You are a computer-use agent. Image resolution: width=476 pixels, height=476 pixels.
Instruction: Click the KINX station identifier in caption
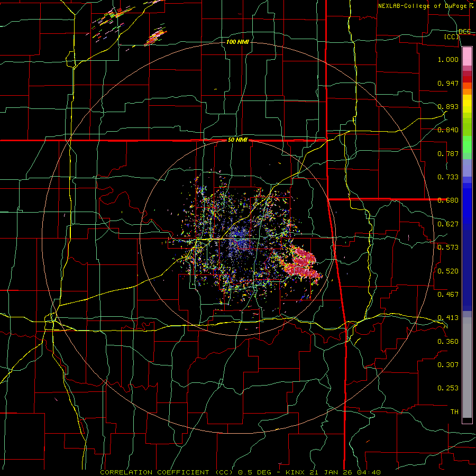[296, 472]
